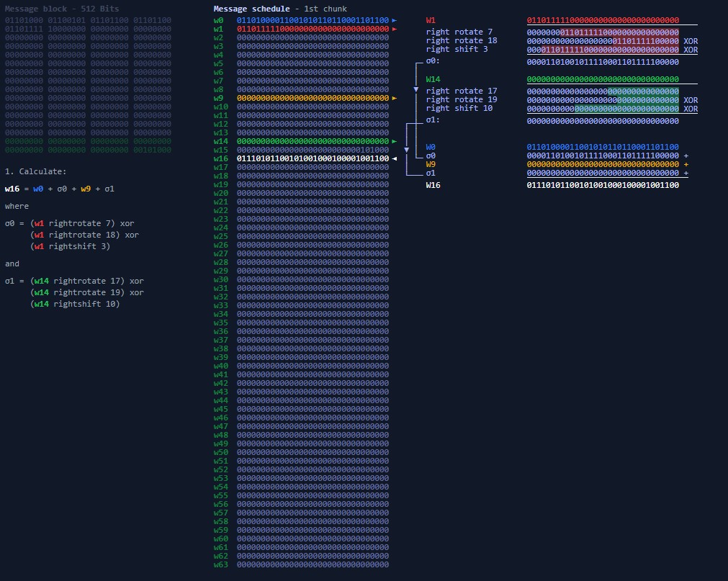Select the red W1 binary in right panel
The image size is (728, 581).
pyautogui.click(x=603, y=20)
